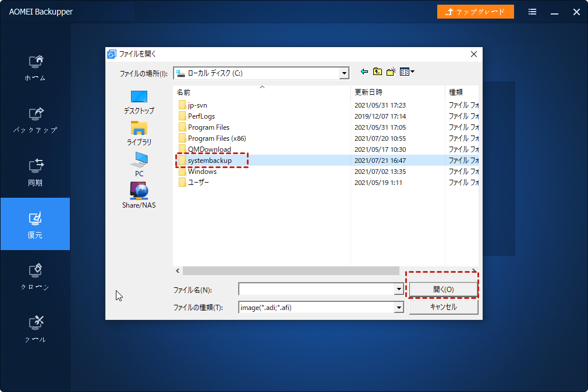Open the AOMEI Backupper hamburger menu
This screenshot has height=392, width=588.
pos(532,12)
